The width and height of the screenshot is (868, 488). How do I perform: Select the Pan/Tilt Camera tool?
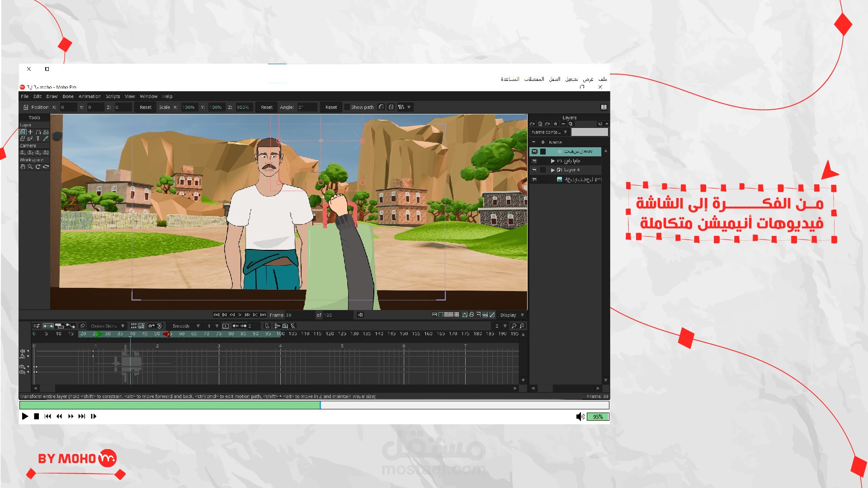46,153
